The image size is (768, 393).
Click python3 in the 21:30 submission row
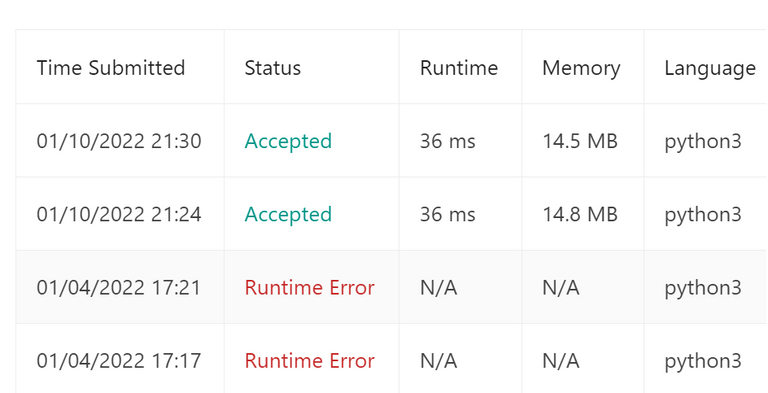703,142
